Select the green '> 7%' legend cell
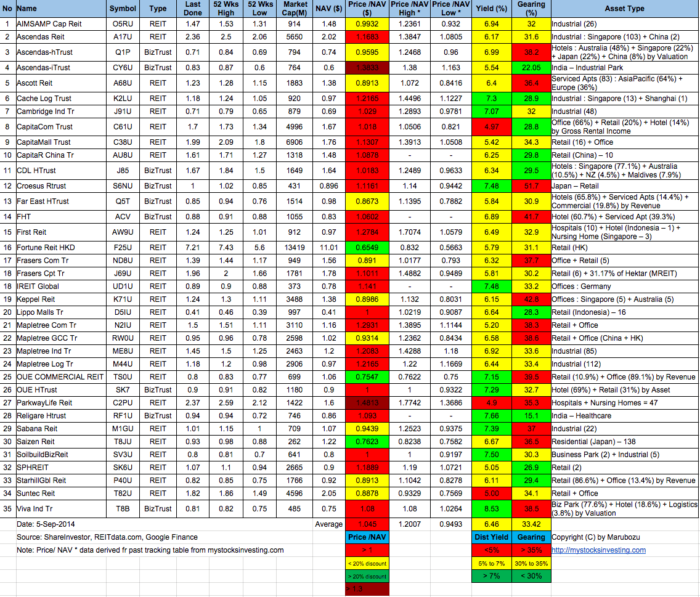The width and height of the screenshot is (700, 597). tap(492, 577)
